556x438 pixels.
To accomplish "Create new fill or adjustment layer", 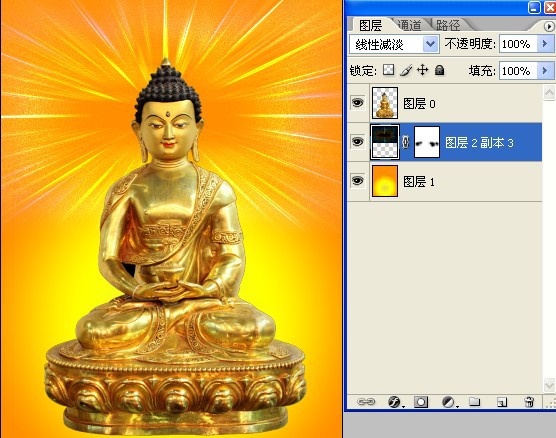I will pyautogui.click(x=449, y=402).
